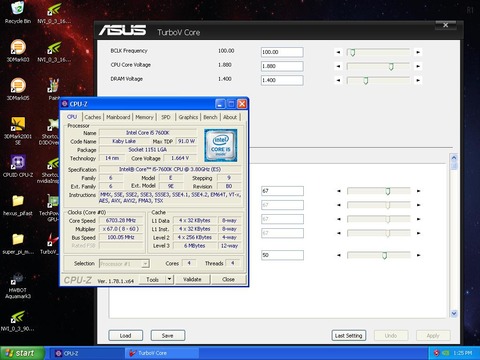
Task: Click the CPU Core Voltage slider thumb
Action: (391, 67)
